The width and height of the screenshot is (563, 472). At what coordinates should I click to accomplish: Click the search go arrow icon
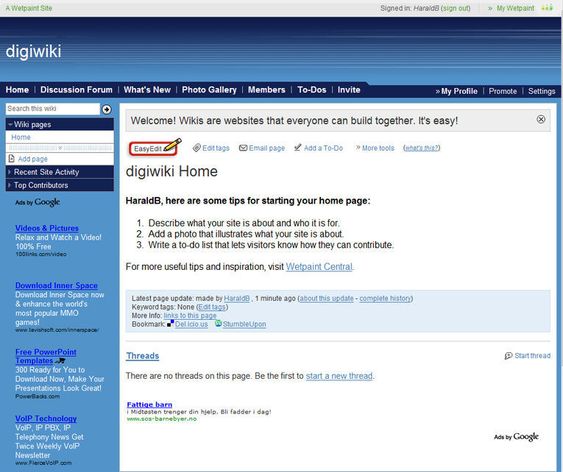(x=107, y=109)
